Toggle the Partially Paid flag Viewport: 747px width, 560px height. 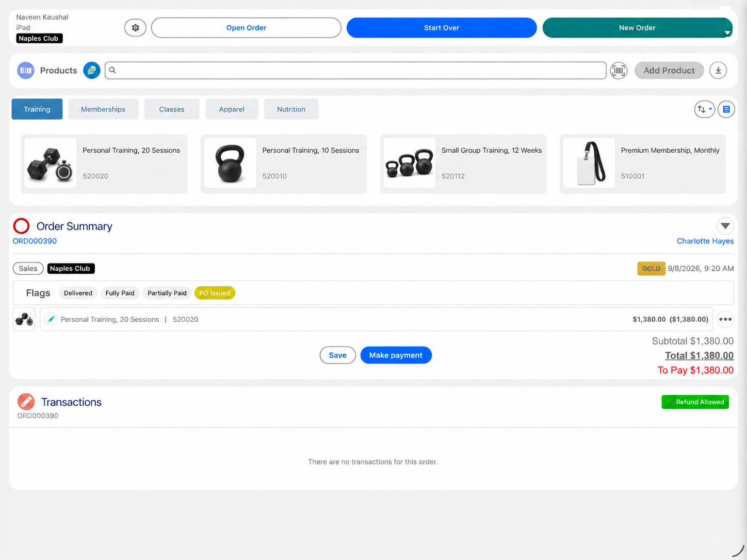pos(167,293)
